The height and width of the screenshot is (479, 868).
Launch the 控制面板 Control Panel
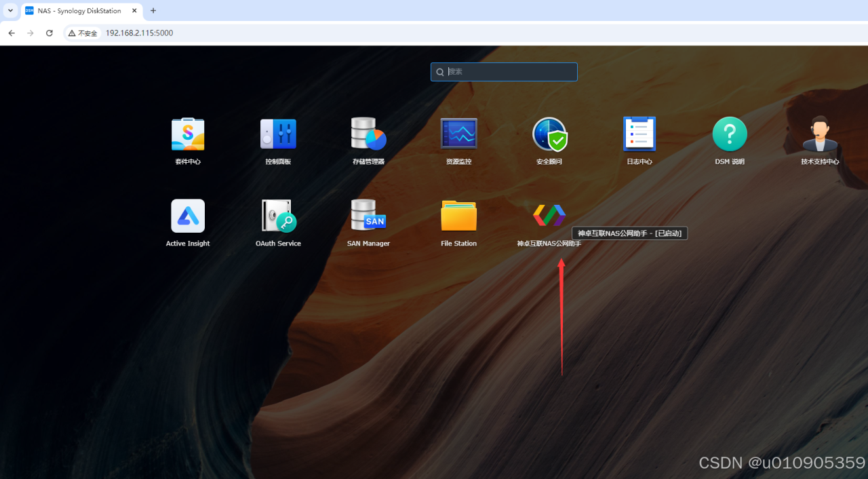click(278, 134)
